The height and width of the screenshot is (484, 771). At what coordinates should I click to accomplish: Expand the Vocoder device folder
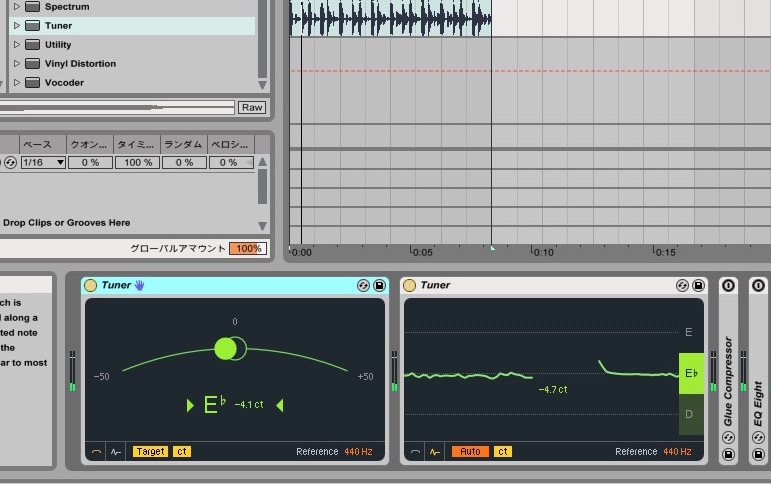pyautogui.click(x=17, y=82)
